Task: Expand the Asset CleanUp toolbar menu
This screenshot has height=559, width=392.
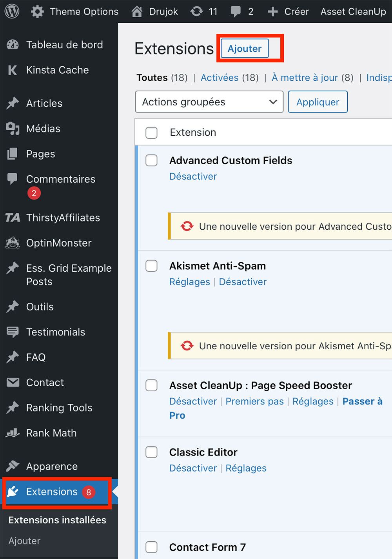Action: 353,12
